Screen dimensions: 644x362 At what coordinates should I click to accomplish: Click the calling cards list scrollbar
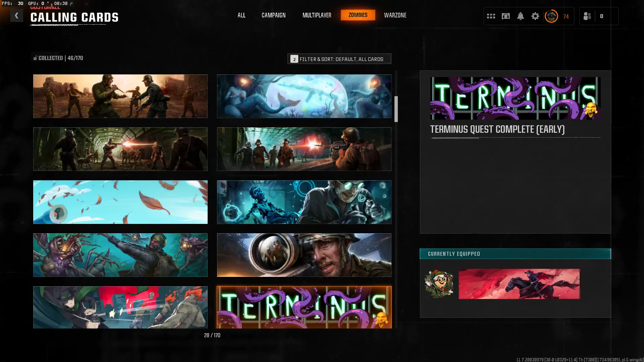(x=396, y=109)
